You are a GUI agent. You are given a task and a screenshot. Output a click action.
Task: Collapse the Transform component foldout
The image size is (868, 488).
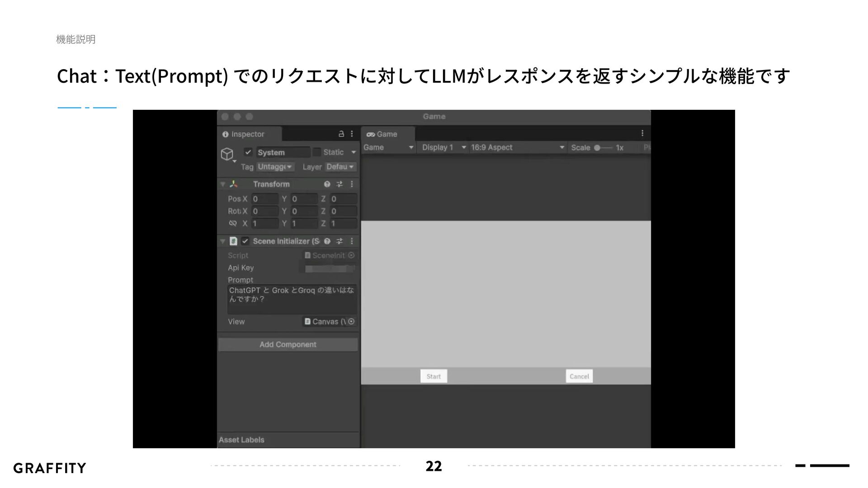(222, 184)
